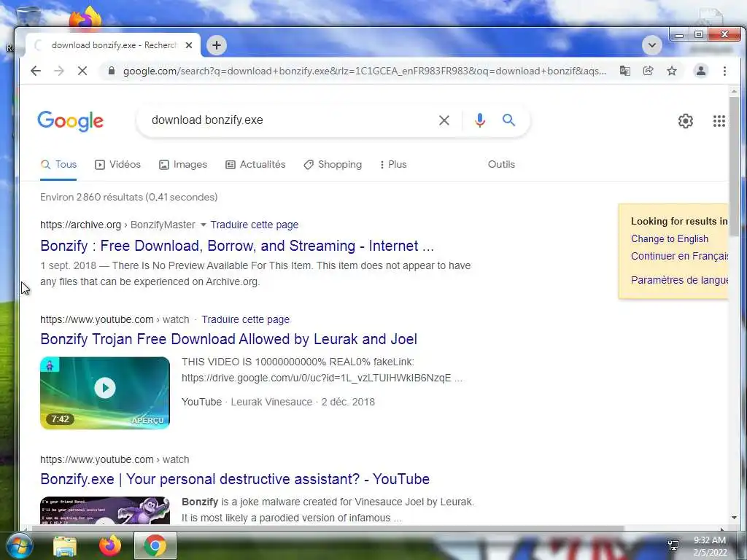This screenshot has width=747, height=560.
Task: Click the scrollbar up arrow
Action: tap(734, 91)
